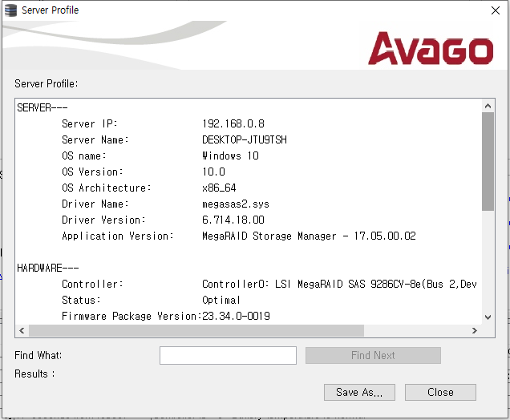The height and width of the screenshot is (420, 510).
Task: Click the SERVER--- section heading
Action: coord(42,107)
